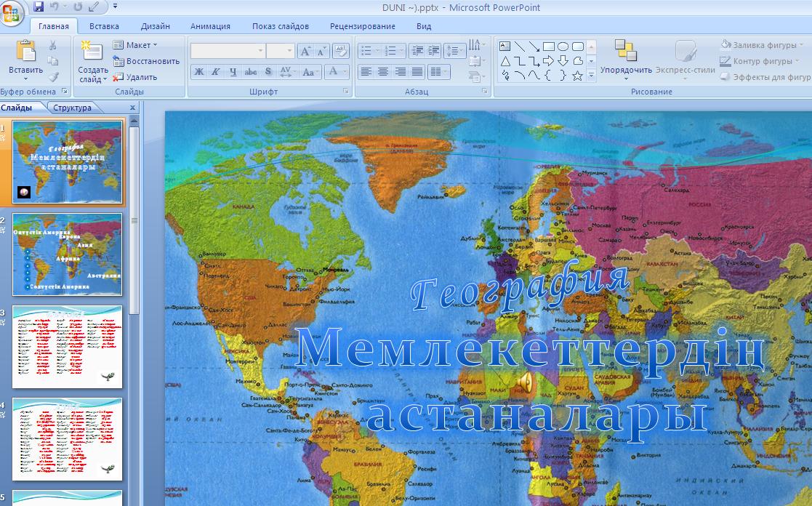The height and width of the screenshot is (506, 812).
Task: Apply the font color (A) swatch
Action: pyautogui.click(x=333, y=72)
